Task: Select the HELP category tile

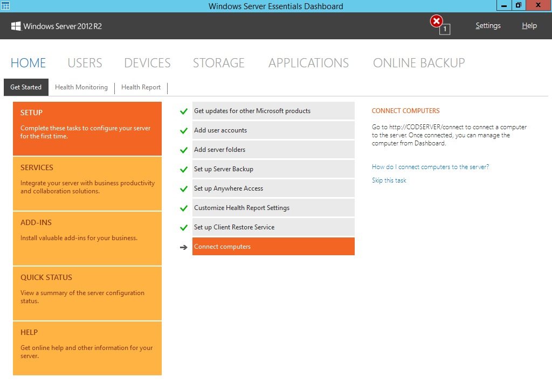Action: (87, 348)
